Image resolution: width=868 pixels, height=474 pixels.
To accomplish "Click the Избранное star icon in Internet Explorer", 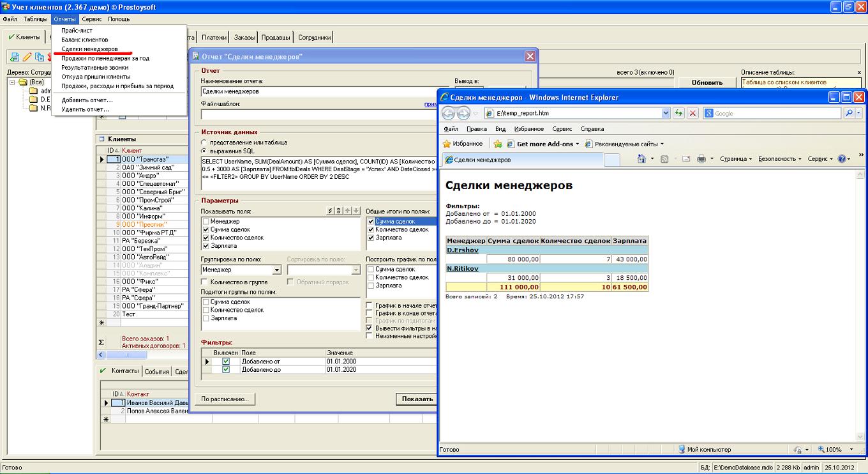I will 447,144.
